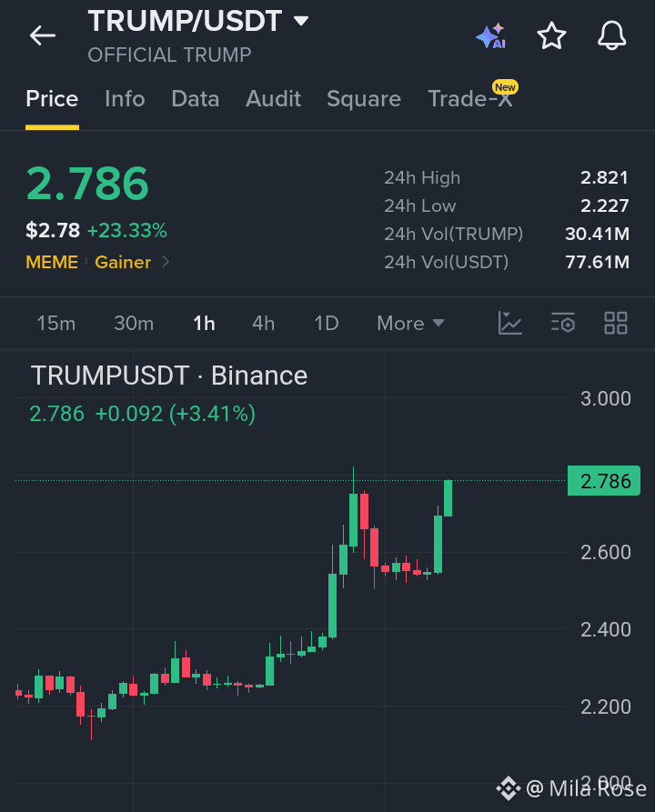Open the Trade-X tab
The height and width of the screenshot is (812, 655).
470,99
